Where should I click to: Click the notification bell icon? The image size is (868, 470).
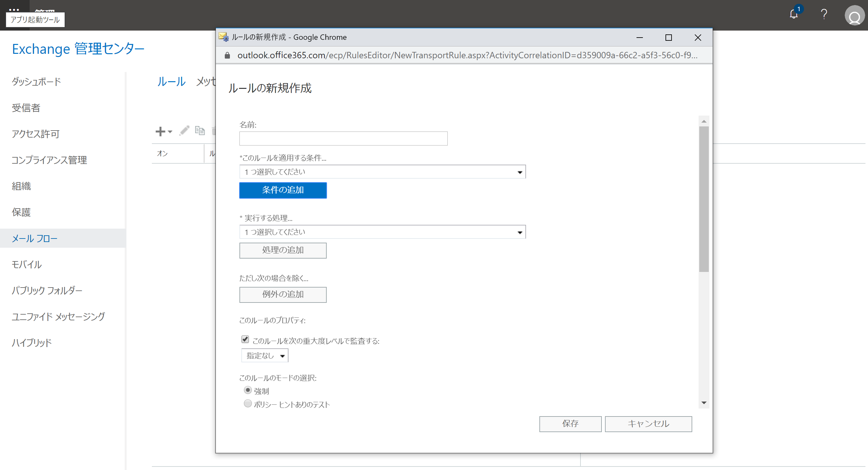pos(793,14)
